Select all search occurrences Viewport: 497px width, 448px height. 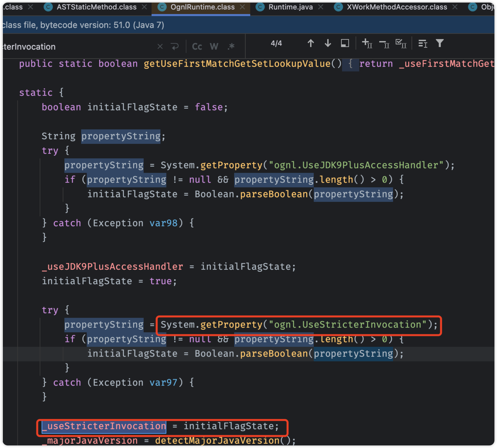point(401,43)
